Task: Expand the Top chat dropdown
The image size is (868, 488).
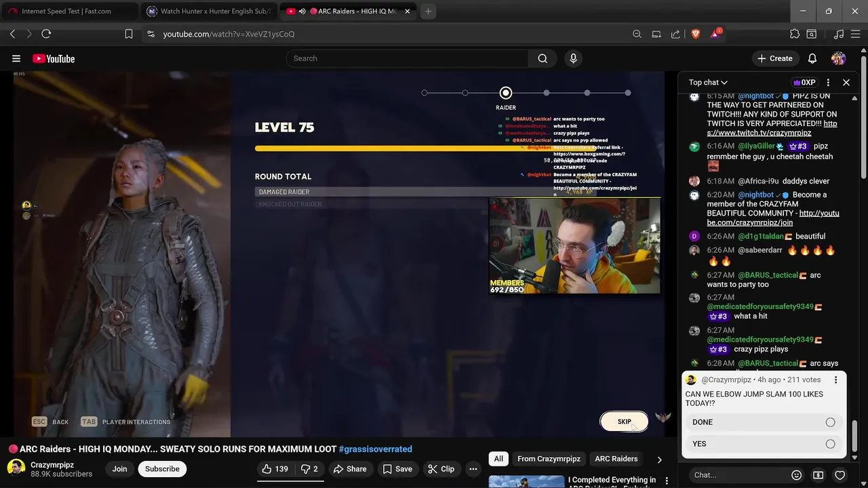Action: 708,83
